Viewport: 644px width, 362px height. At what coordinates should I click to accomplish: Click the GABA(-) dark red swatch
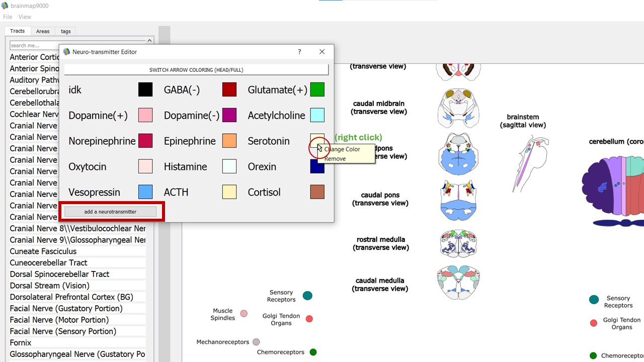click(x=229, y=90)
